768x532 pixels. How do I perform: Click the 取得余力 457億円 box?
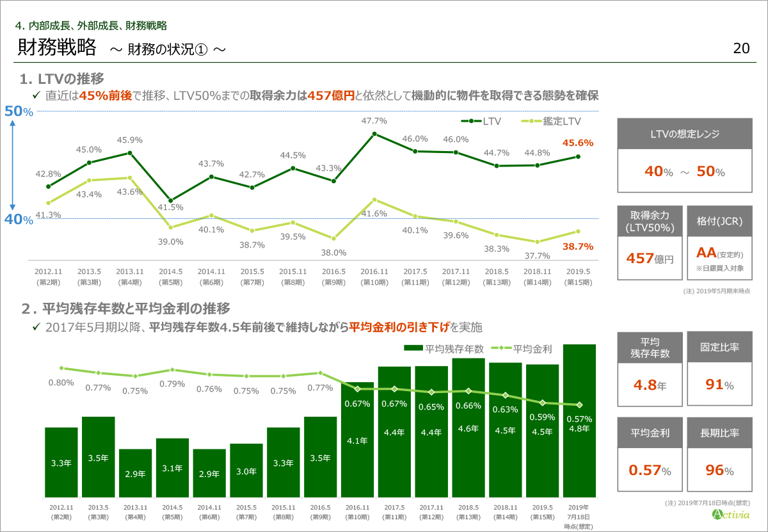(x=649, y=243)
